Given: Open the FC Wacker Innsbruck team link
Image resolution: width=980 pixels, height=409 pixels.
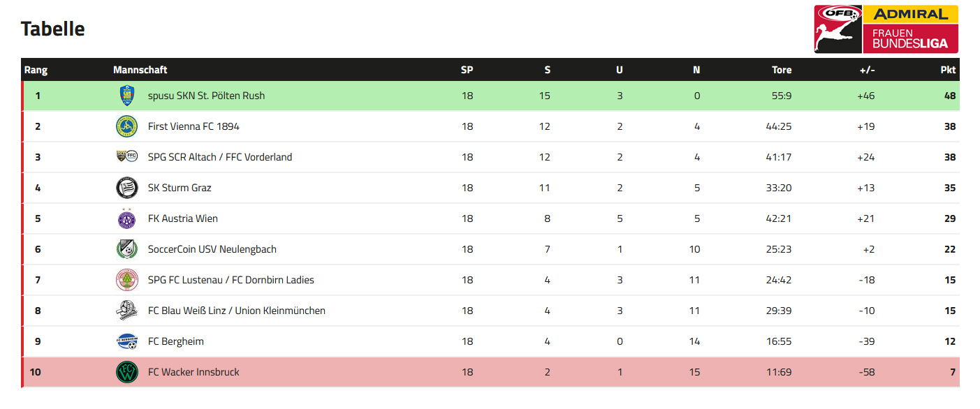Looking at the screenshot, I should click(x=193, y=372).
